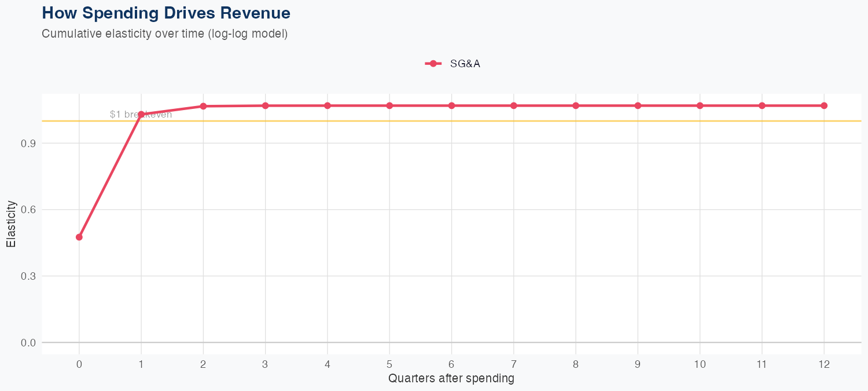The image size is (868, 391).
Task: Click the final data point at quarter 12
Action: (x=824, y=105)
